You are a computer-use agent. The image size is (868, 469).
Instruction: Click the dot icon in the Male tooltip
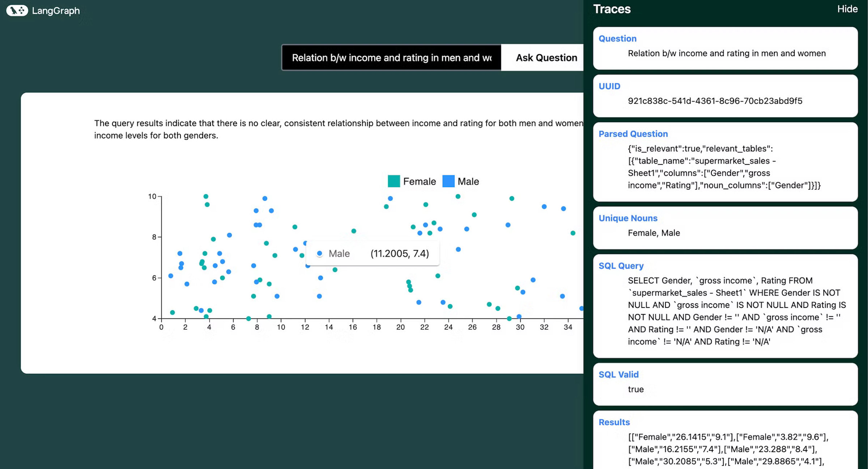point(319,253)
